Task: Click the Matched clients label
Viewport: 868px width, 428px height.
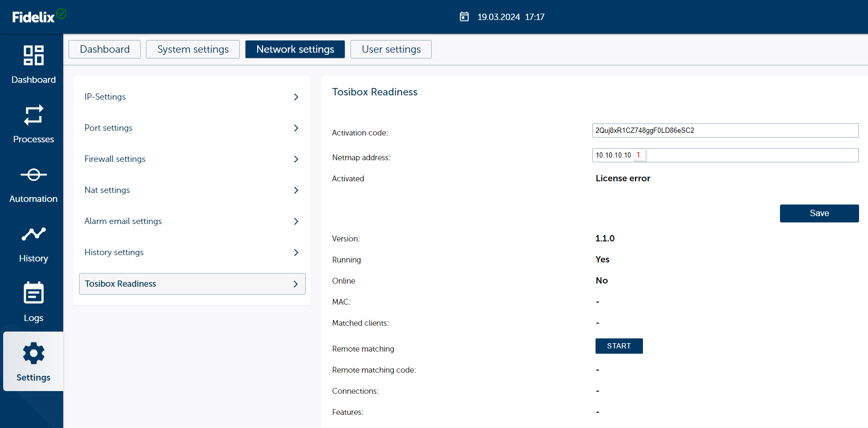Action: [x=360, y=323]
